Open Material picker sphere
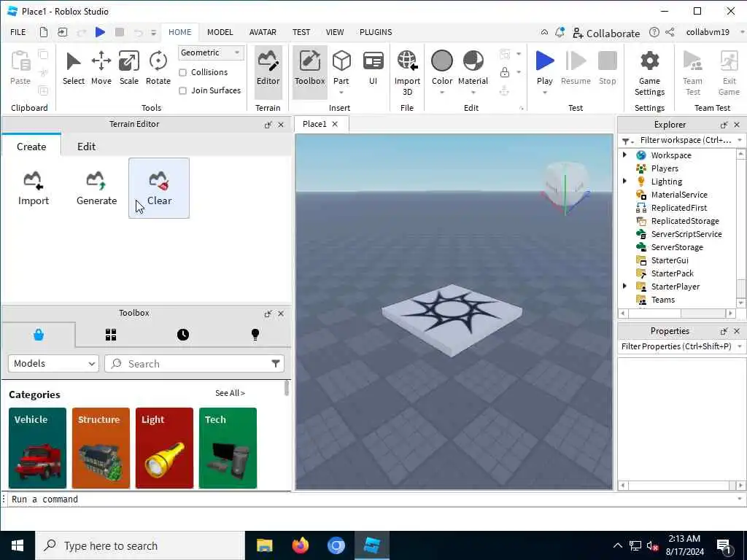The image size is (747, 560). pyautogui.click(x=473, y=61)
